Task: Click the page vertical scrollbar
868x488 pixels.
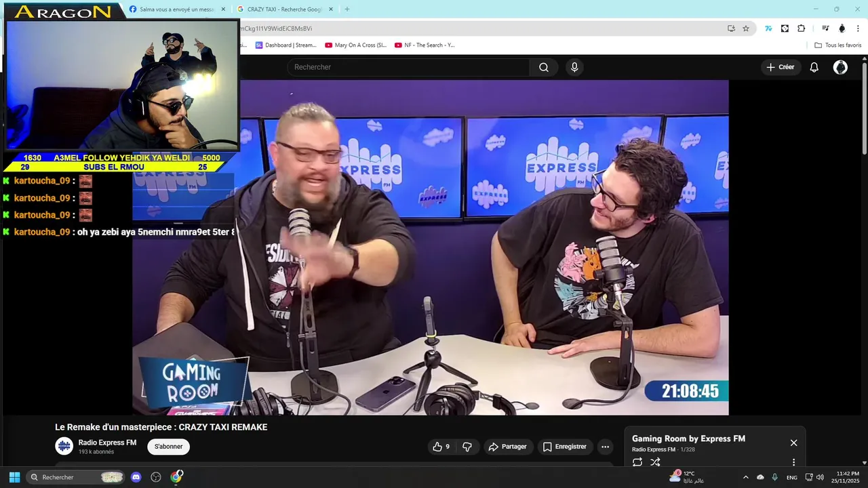Action: [x=865, y=108]
